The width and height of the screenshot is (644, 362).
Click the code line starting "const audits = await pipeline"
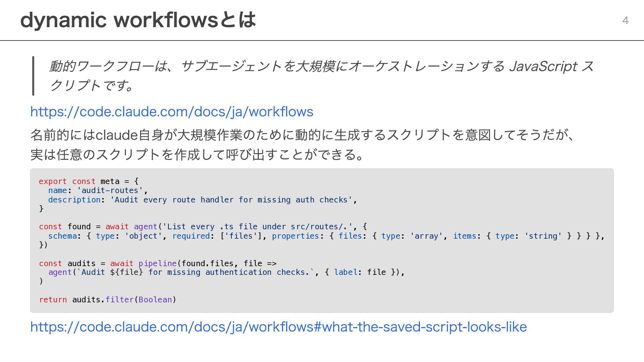pyautogui.click(x=158, y=263)
